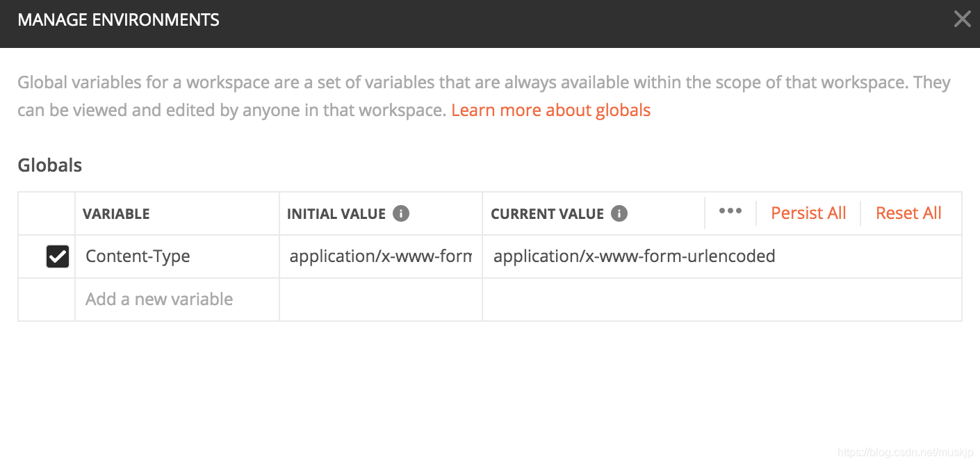Viewport: 980px width, 465px height.
Task: Click the VARIABLE column header
Action: [116, 214]
